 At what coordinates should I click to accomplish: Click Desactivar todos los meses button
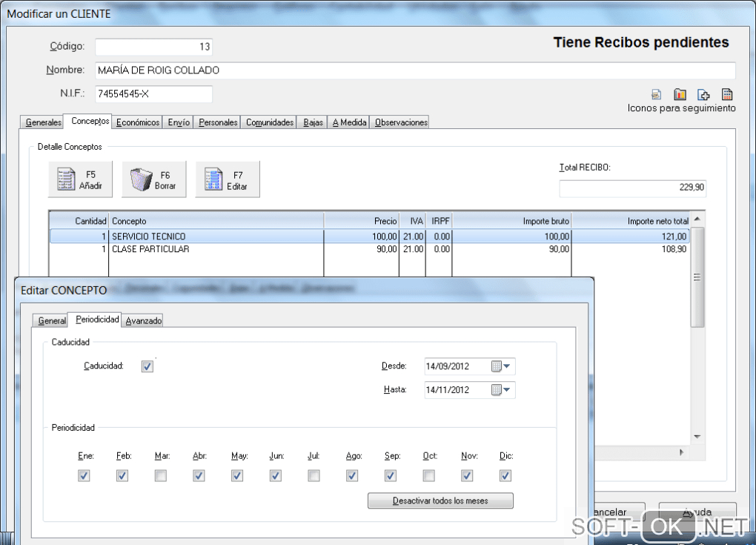[440, 501]
